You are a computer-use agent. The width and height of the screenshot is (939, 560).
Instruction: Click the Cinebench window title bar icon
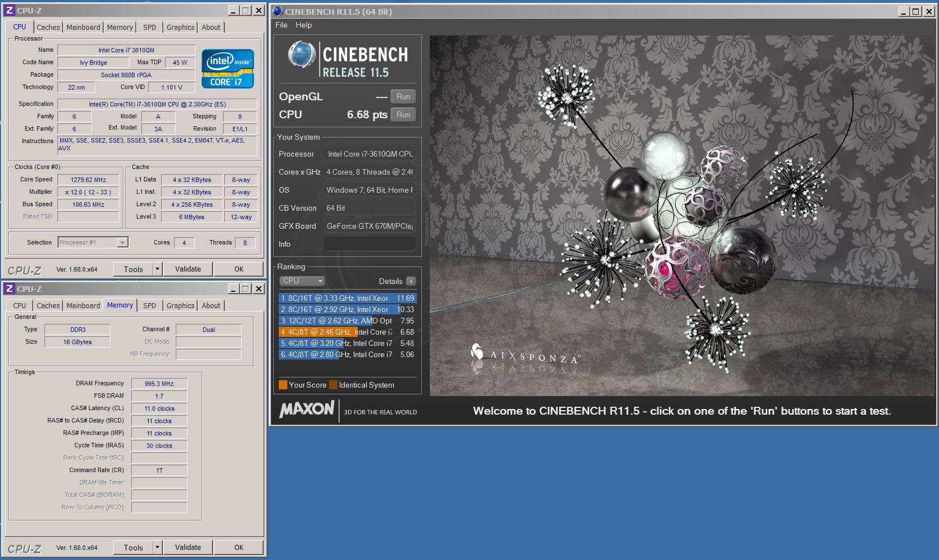tap(278, 11)
